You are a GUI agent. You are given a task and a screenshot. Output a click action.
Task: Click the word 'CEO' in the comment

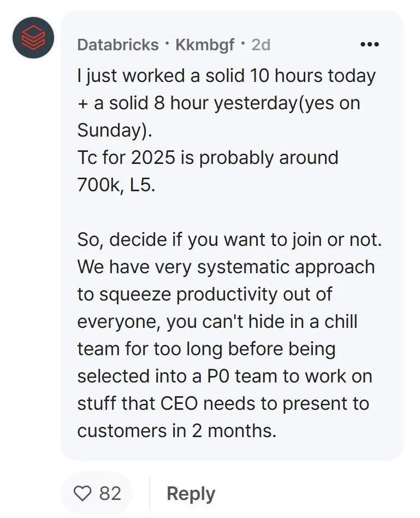coord(179,404)
